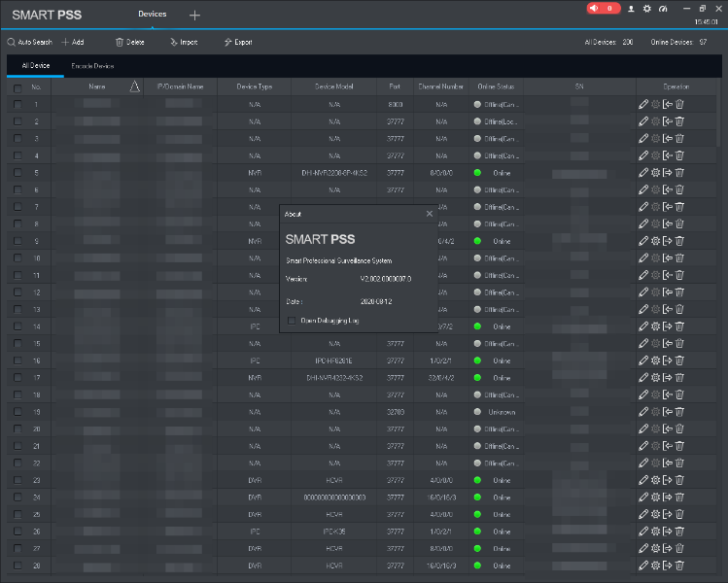Click the Unknown status in row 19

pos(502,412)
